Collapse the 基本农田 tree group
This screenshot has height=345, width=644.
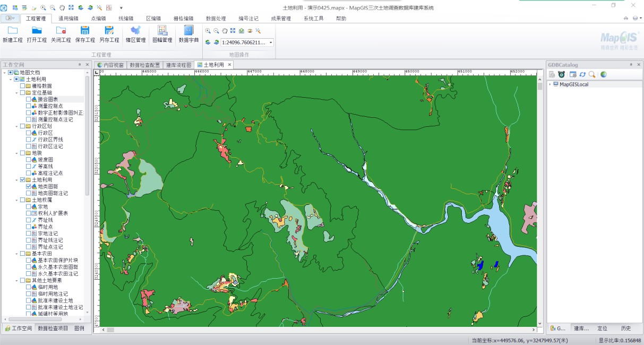click(x=17, y=253)
